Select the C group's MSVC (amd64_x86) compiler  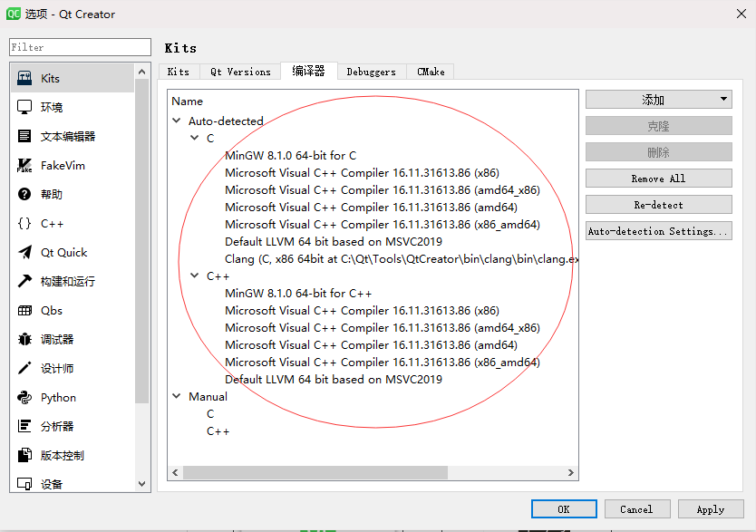[x=383, y=189]
